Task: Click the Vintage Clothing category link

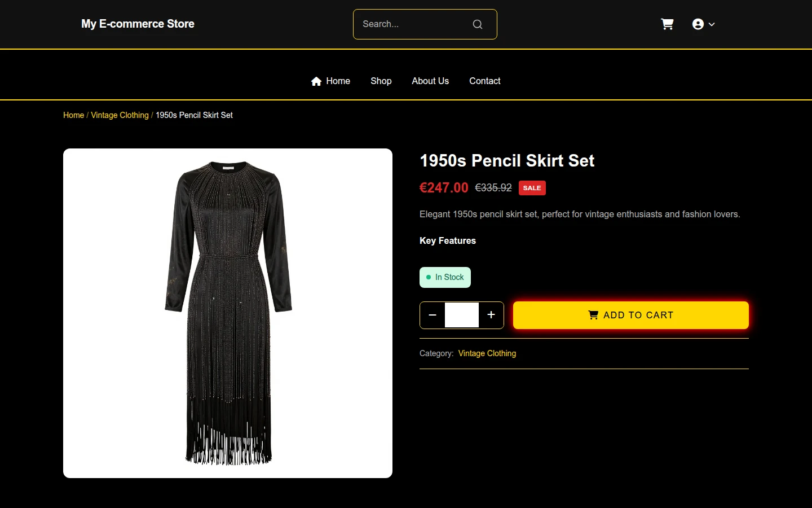Action: [487, 353]
